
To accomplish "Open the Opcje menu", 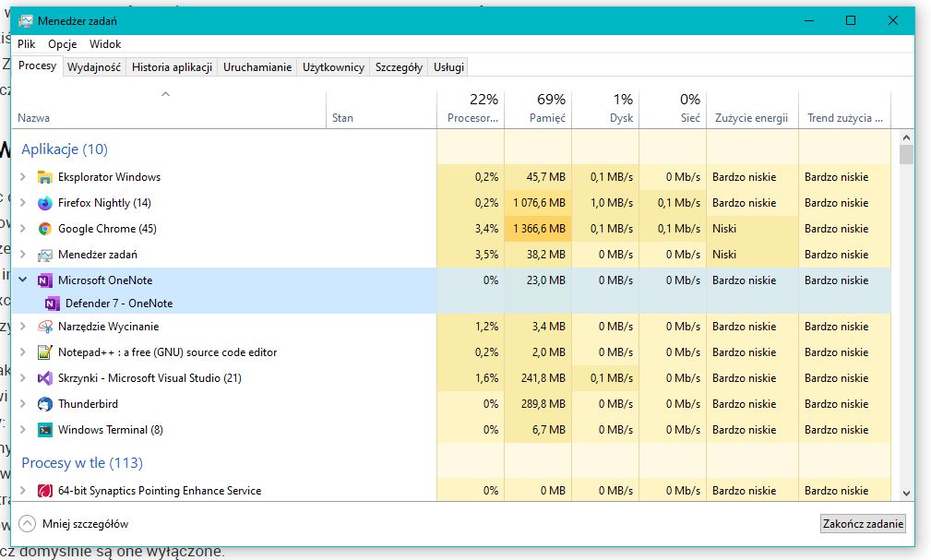I will click(63, 44).
